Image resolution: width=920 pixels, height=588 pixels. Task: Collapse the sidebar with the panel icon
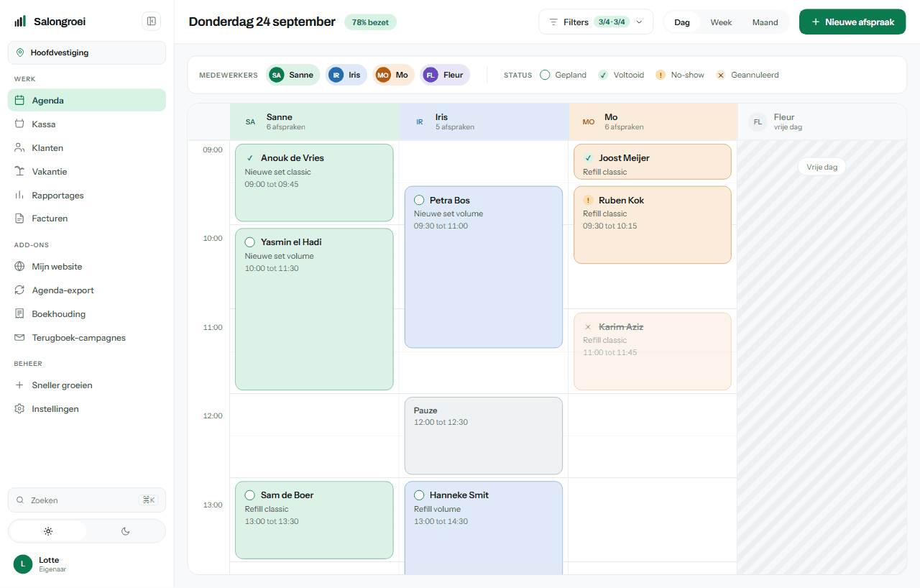point(152,22)
